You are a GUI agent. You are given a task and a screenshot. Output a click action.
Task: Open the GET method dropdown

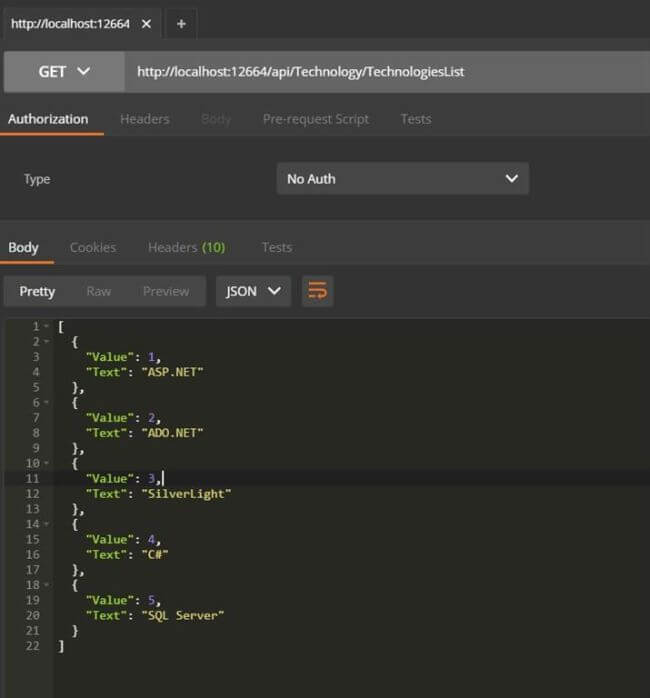coord(63,71)
